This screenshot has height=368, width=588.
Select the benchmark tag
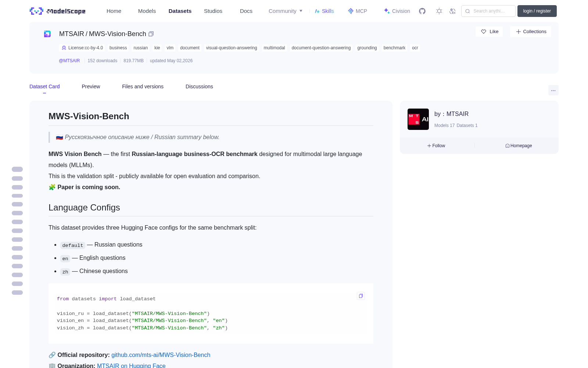(x=394, y=48)
